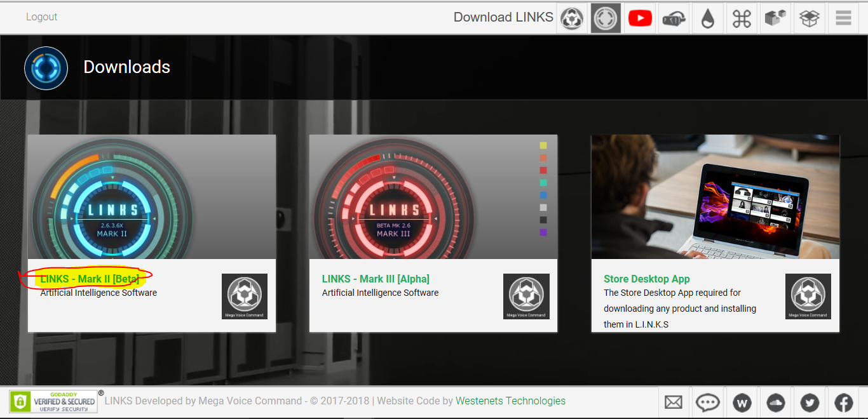Click the LINKS Developed by Mega Voice Command text

click(x=203, y=401)
